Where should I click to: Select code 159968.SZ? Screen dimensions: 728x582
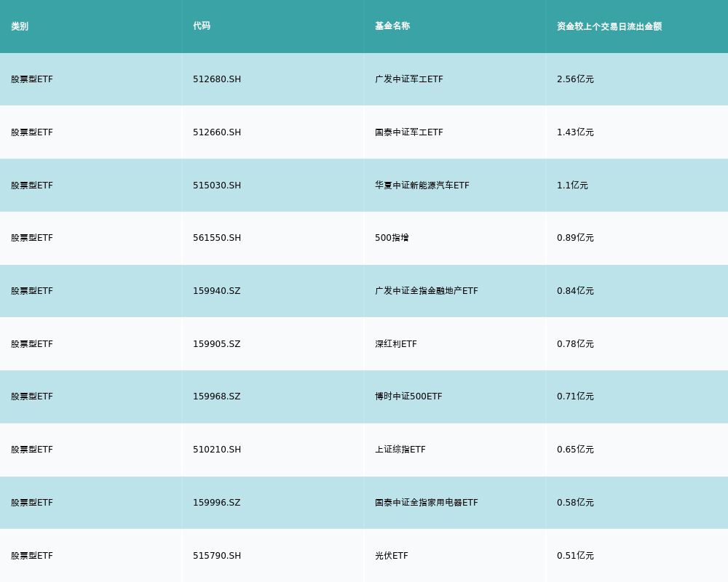pyautogui.click(x=217, y=396)
